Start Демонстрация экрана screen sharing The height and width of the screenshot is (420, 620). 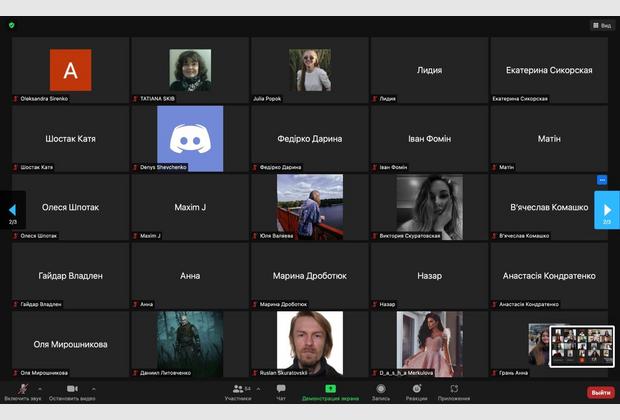tap(330, 390)
